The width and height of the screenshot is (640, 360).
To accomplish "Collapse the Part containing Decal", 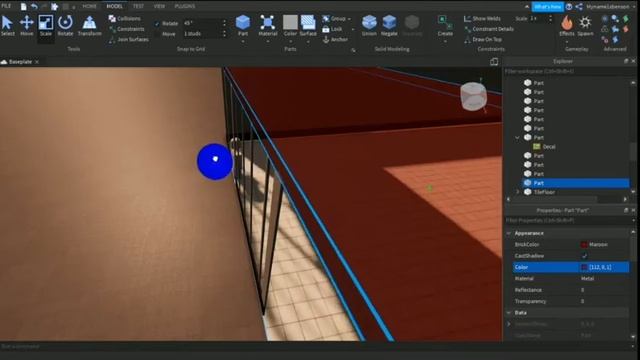I will pyautogui.click(x=518, y=138).
